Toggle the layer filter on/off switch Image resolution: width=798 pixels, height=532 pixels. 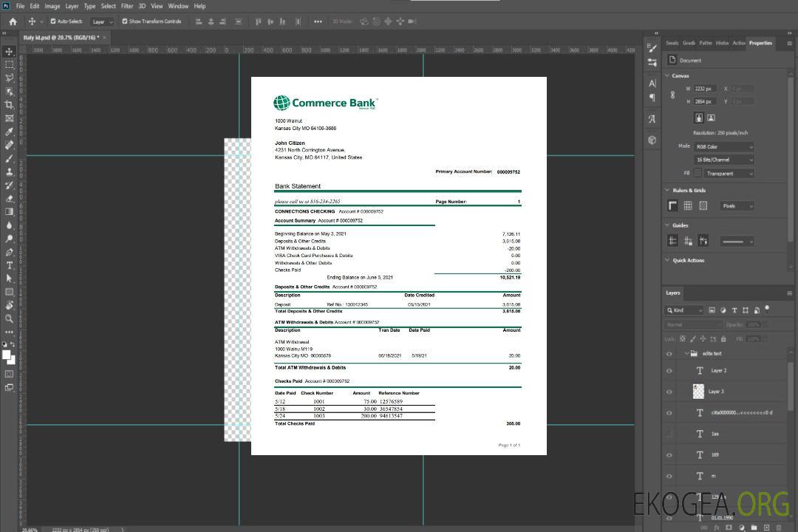click(767, 309)
